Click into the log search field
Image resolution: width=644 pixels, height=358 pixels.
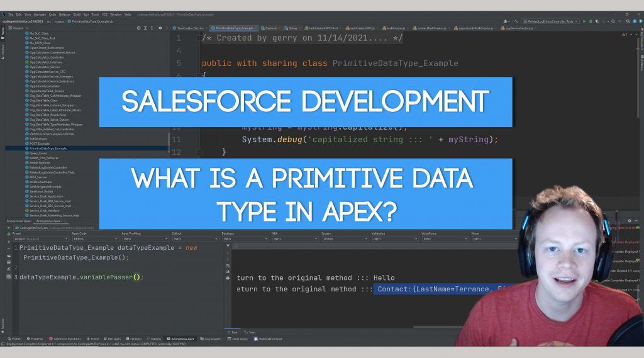point(375,246)
